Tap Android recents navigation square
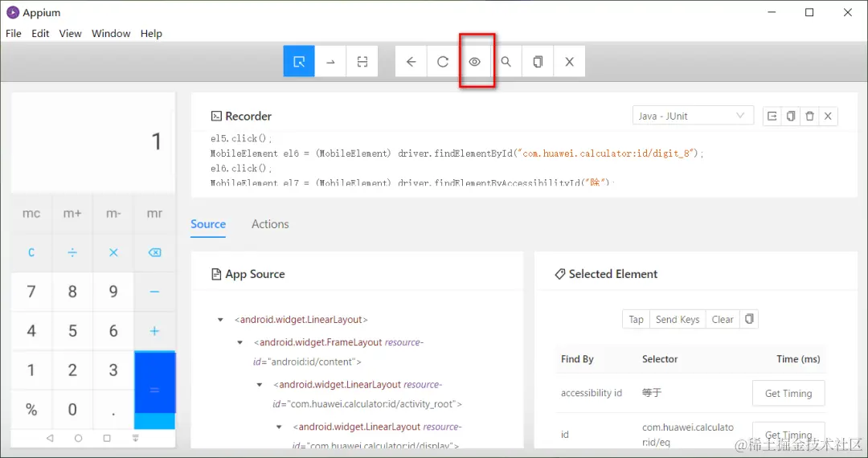 click(107, 438)
